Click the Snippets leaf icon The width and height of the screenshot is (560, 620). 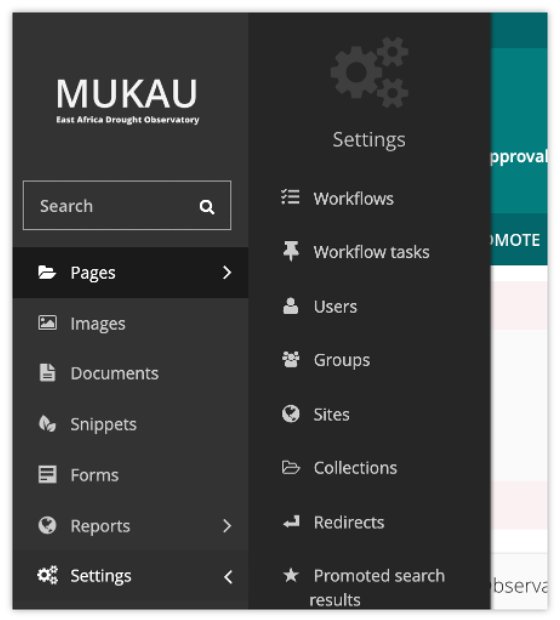pos(47,424)
